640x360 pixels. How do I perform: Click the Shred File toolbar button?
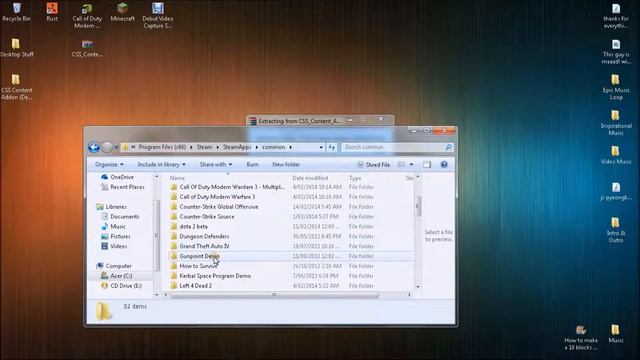(373, 164)
